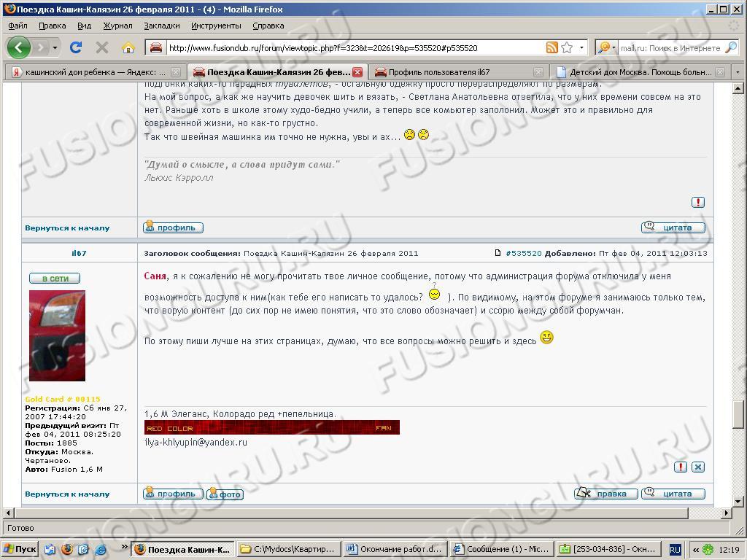This screenshot has height=560, width=747.
Task: Switch to the кашинский дом ребенка Яндекс tab
Action: (x=96, y=72)
